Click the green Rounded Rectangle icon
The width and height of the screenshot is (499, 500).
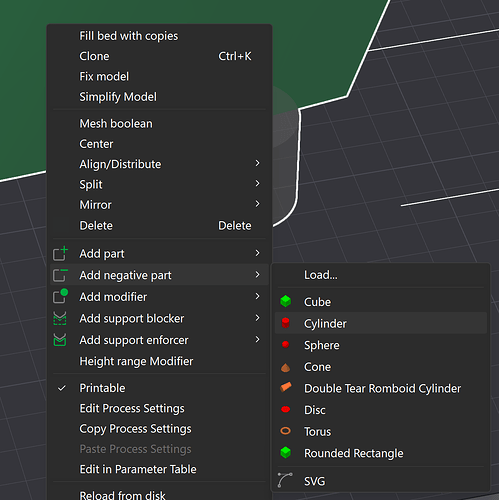pyautogui.click(x=285, y=453)
